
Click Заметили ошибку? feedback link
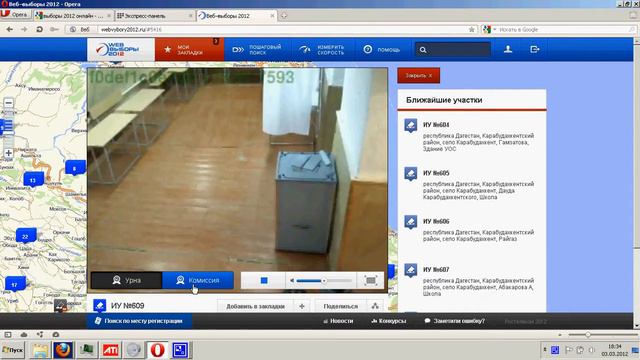point(455,321)
